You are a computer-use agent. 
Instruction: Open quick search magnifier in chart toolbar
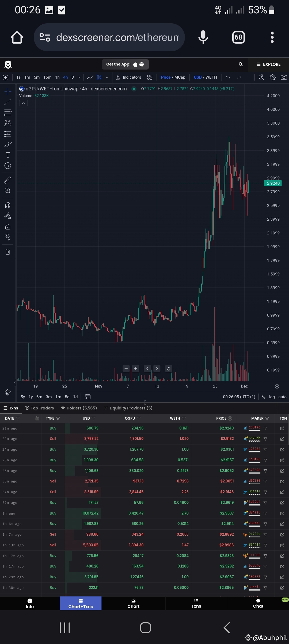pyautogui.click(x=261, y=77)
